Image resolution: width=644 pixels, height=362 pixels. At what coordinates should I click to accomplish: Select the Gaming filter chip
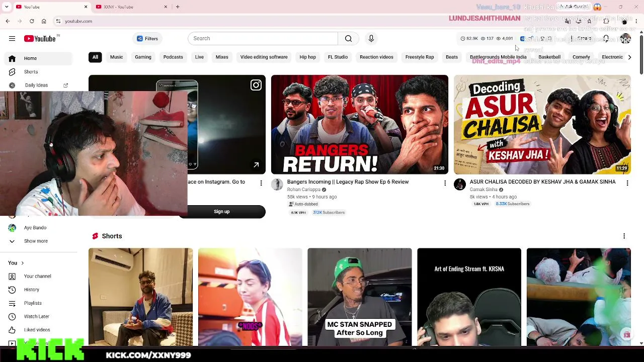click(x=143, y=57)
